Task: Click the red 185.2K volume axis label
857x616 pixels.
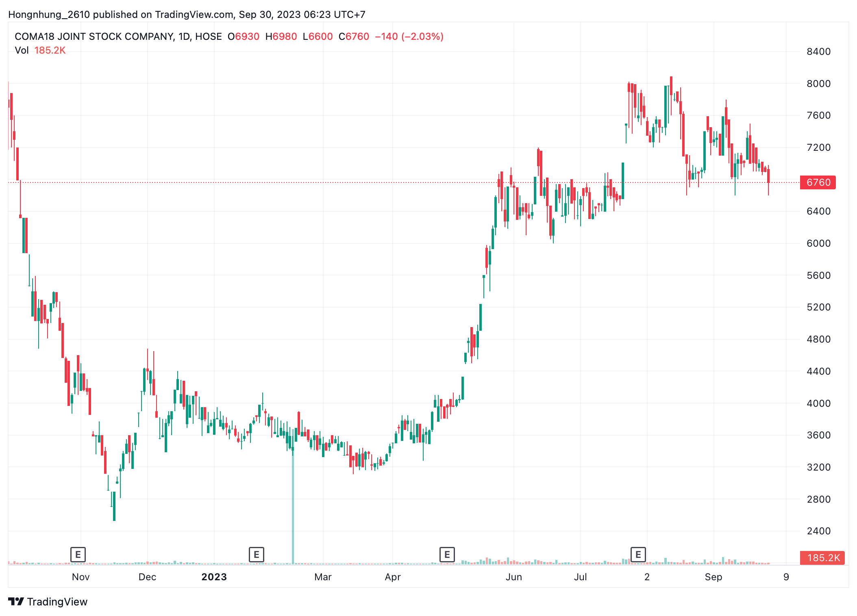Action: pos(822,558)
